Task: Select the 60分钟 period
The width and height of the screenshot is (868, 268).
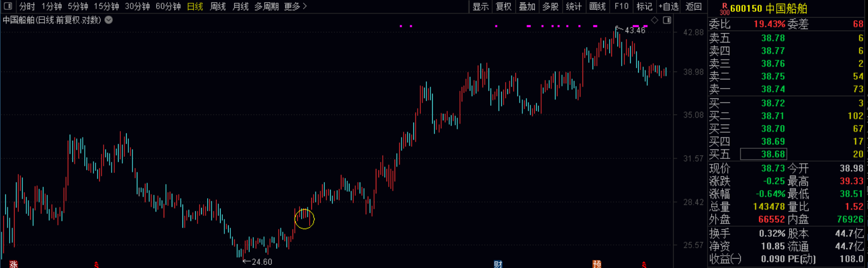Action: tap(168, 6)
